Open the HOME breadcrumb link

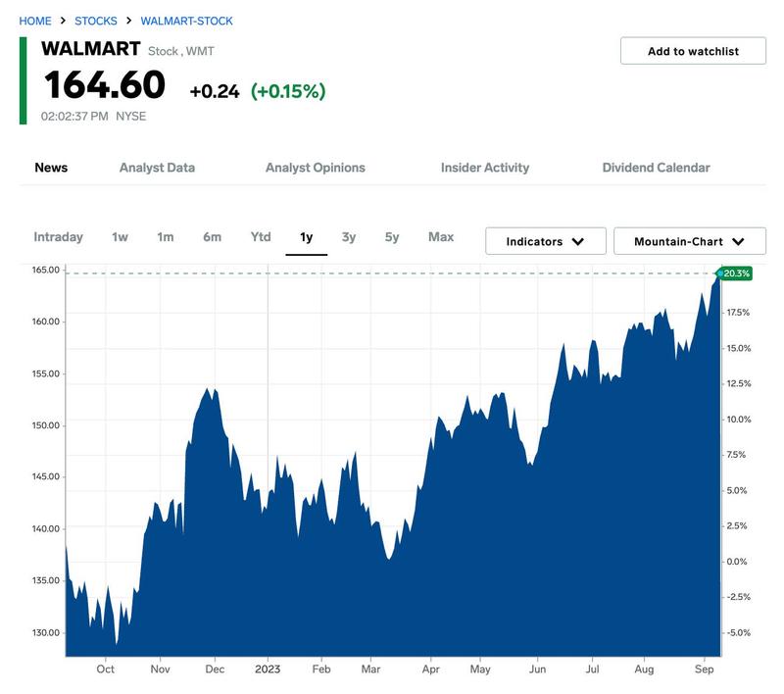pyautogui.click(x=35, y=21)
